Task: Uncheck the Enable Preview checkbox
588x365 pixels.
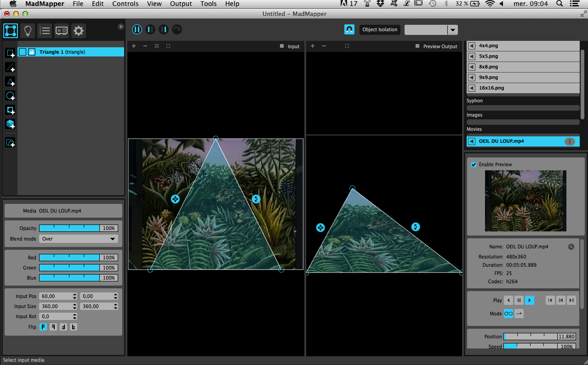Action: [474, 164]
